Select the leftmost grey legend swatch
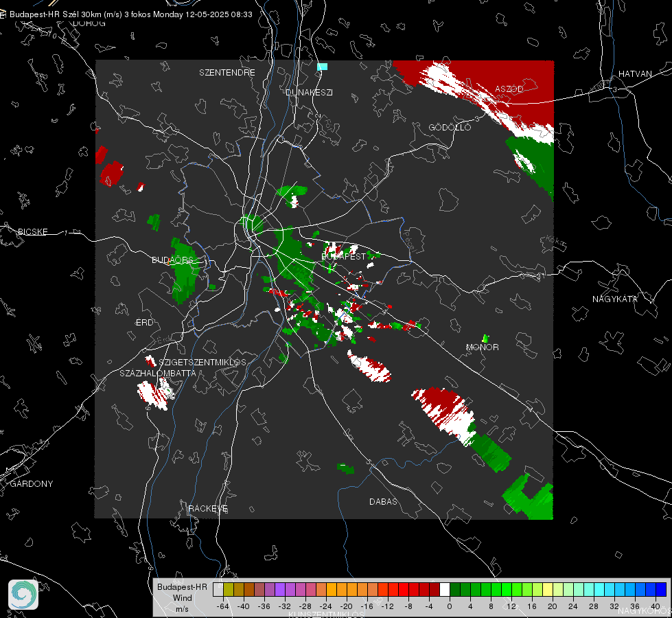 [218, 590]
